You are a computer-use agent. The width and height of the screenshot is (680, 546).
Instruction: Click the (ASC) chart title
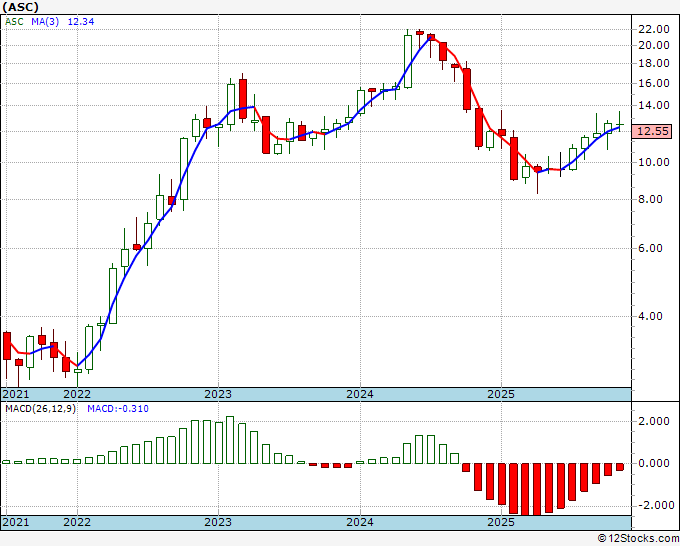(x=20, y=7)
